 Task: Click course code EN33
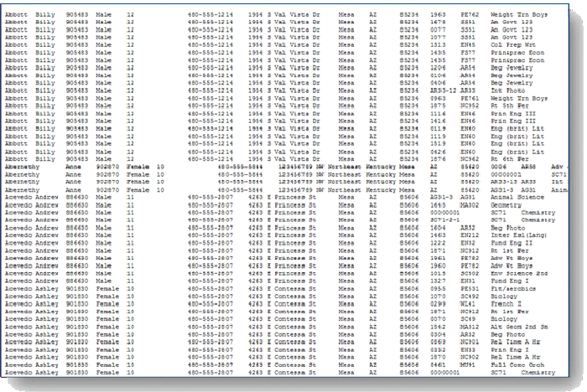[468, 350]
